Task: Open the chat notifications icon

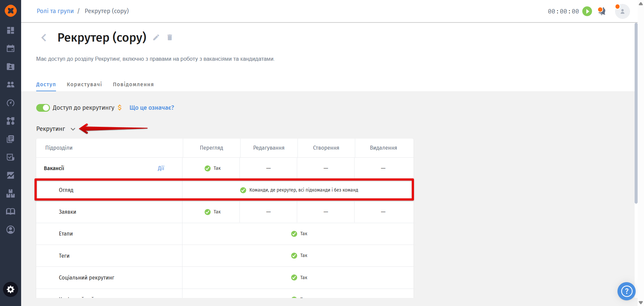Action: 602,11
